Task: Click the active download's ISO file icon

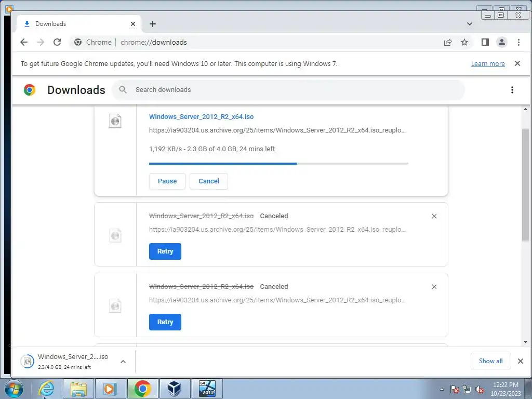Action: coord(115,121)
